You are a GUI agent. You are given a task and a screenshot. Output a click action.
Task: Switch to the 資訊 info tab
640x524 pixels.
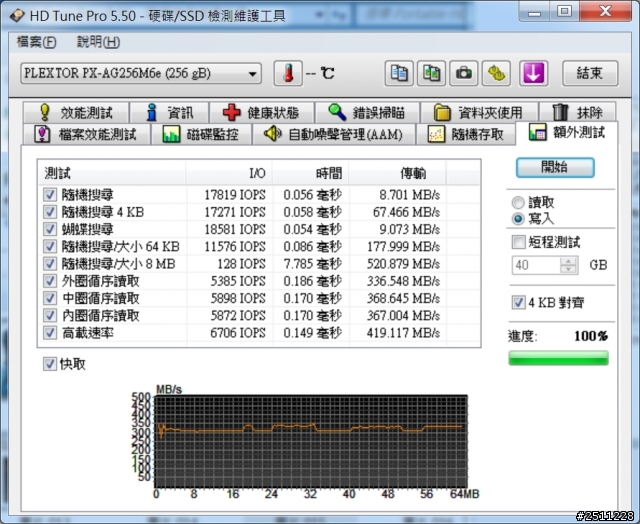[169, 112]
